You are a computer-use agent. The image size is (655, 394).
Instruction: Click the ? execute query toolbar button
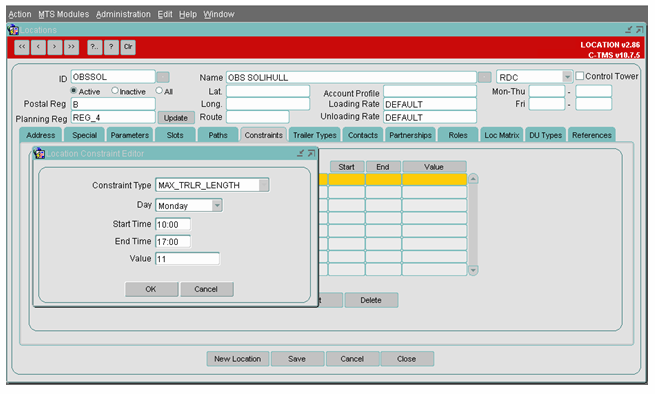pyautogui.click(x=111, y=47)
